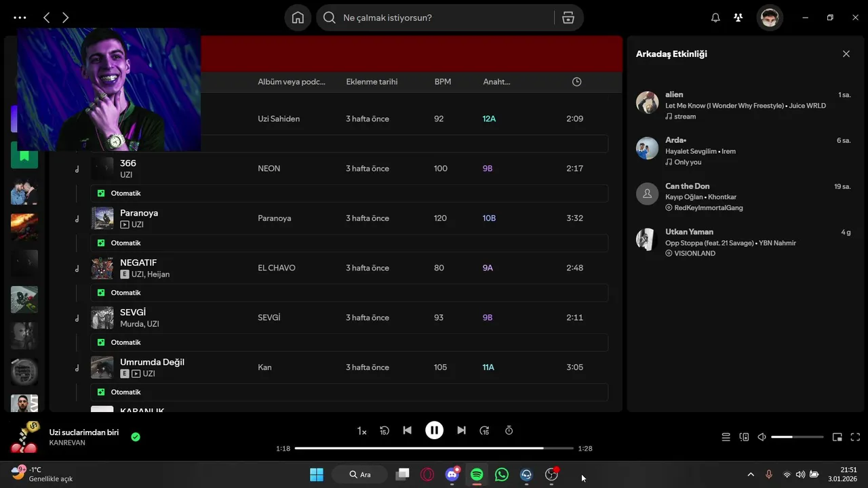Image resolution: width=868 pixels, height=488 pixels.
Task: Click the search magnifier icon
Action: (x=330, y=18)
